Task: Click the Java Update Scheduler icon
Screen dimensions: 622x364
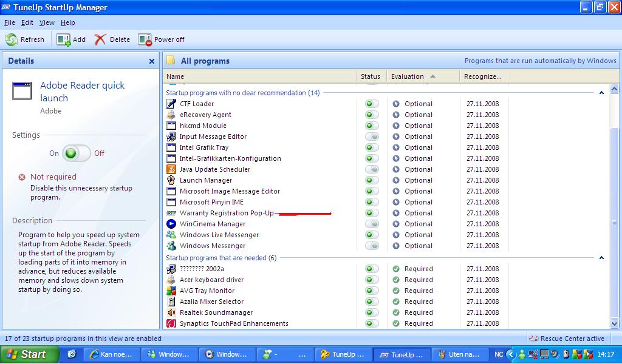Action: point(171,169)
